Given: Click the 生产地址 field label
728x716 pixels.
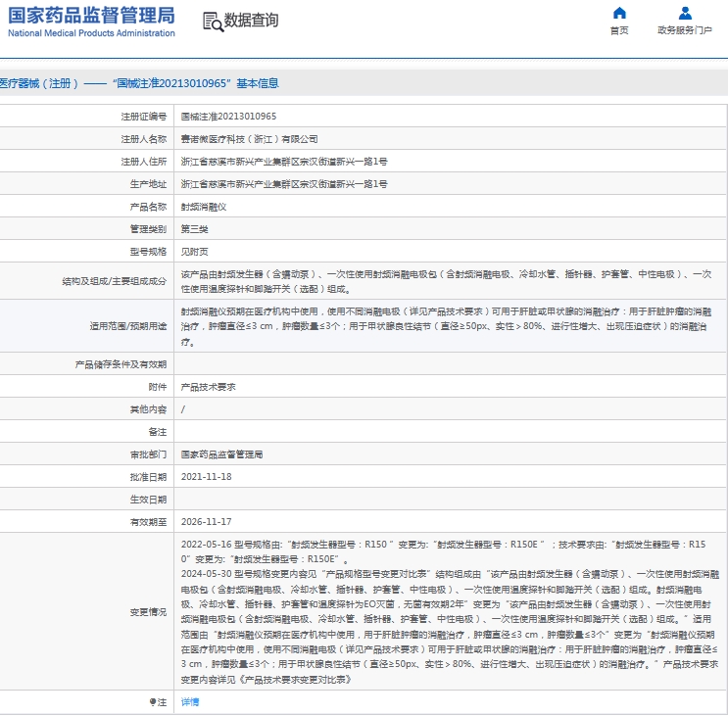Looking at the screenshot, I should click(x=148, y=184).
